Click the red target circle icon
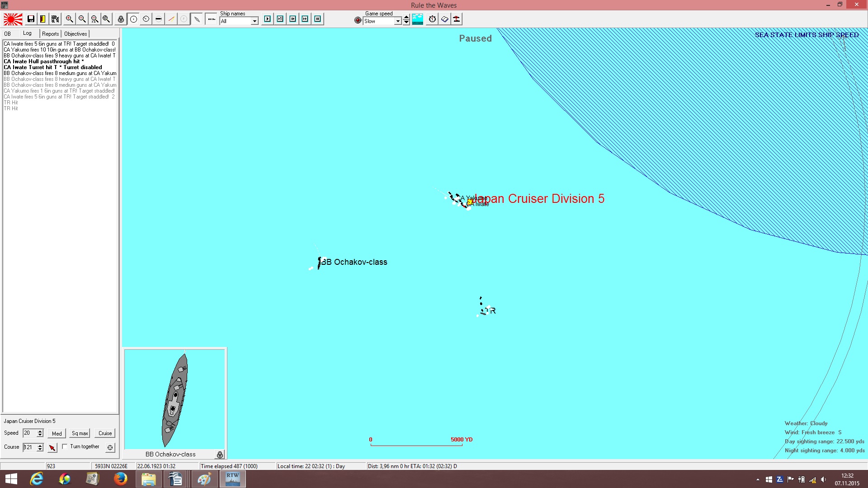The width and height of the screenshot is (868, 488). click(358, 20)
